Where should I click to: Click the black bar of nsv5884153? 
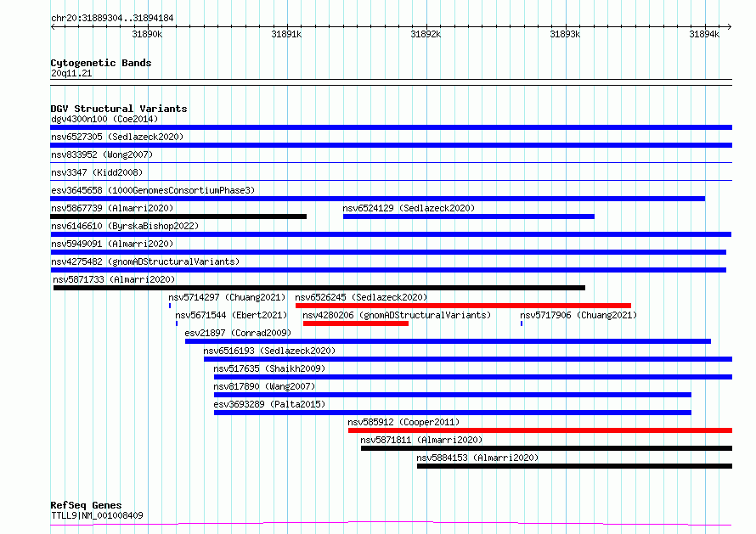click(575, 466)
